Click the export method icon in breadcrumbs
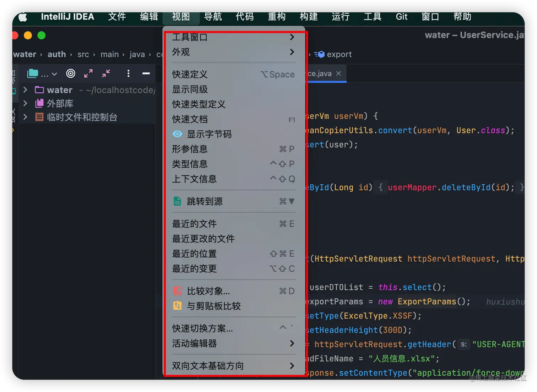 (x=320, y=54)
